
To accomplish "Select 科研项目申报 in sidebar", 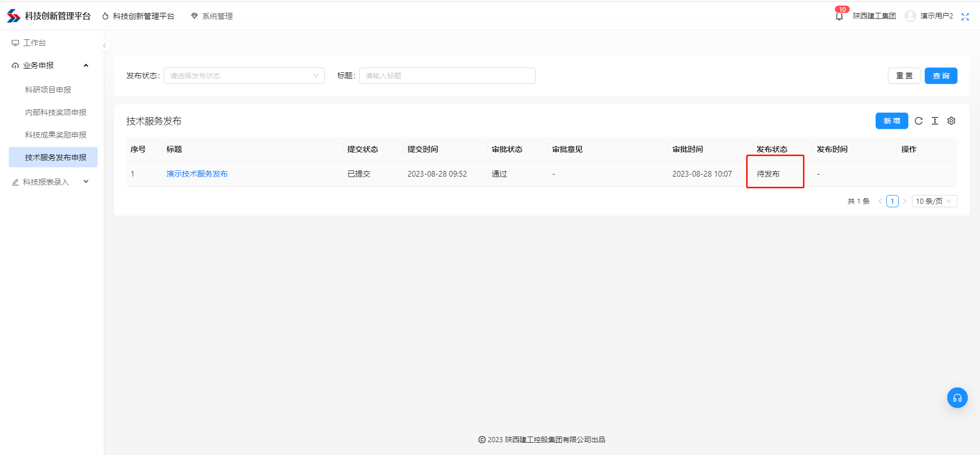I will click(x=48, y=90).
